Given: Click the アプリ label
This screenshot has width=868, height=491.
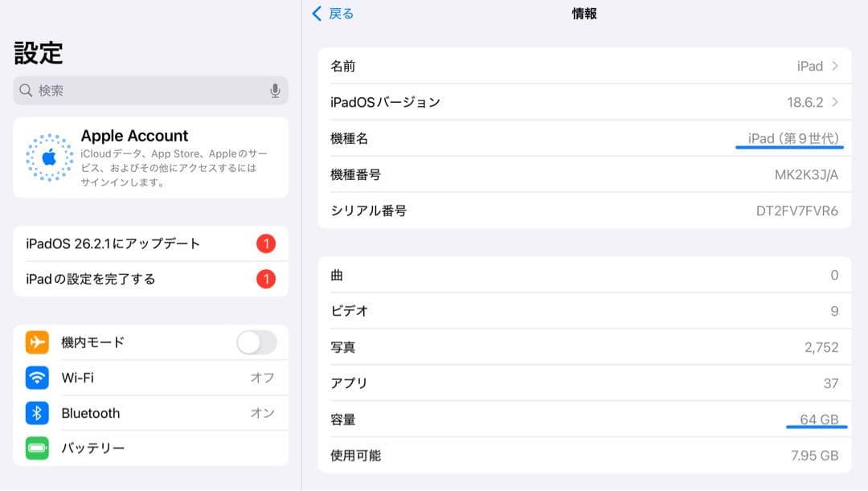Looking at the screenshot, I should (x=350, y=383).
